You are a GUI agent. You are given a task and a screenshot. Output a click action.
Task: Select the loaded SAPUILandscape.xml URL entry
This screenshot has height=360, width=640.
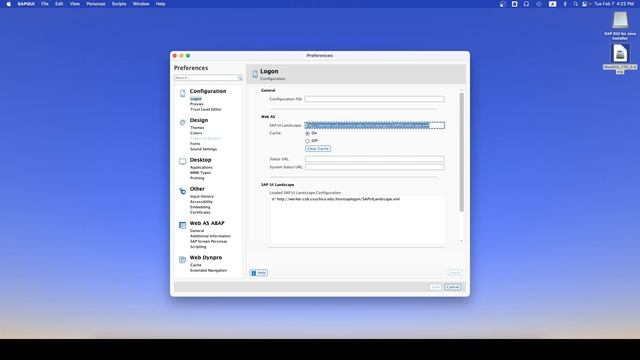336,199
